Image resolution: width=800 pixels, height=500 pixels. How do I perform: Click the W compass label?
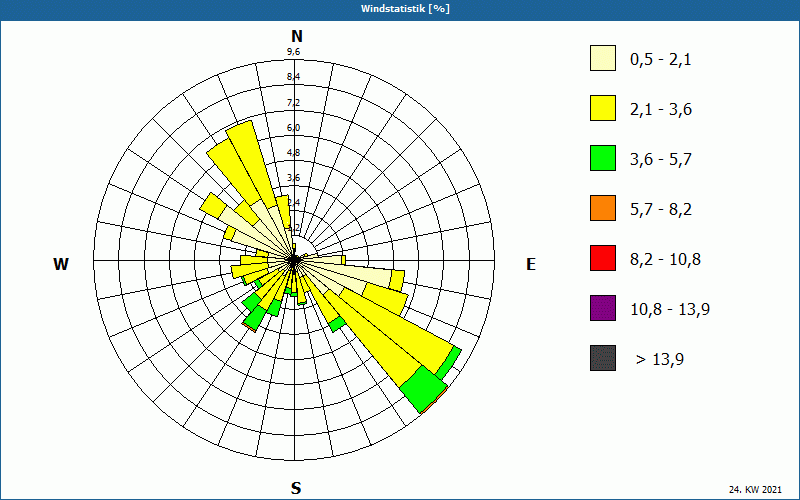click(61, 264)
